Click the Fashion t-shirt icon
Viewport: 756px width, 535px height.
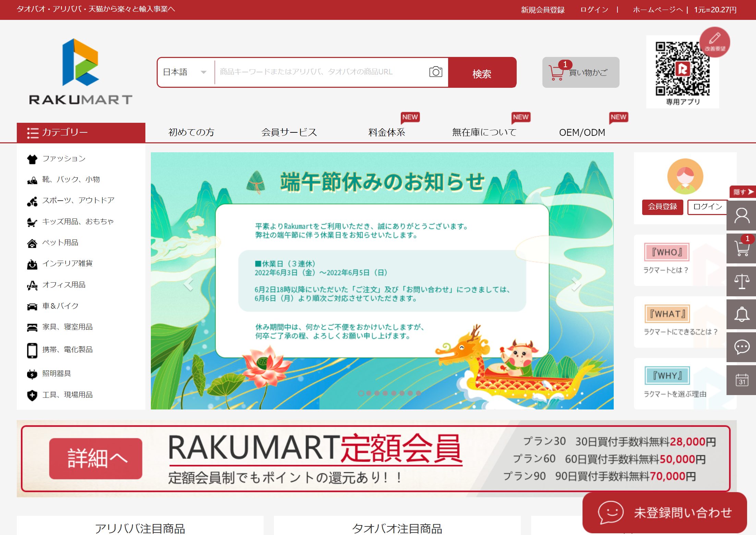(x=32, y=159)
